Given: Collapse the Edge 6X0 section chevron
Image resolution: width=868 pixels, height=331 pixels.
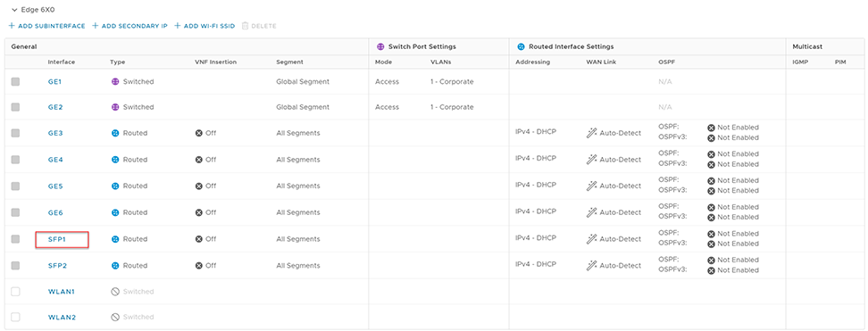Looking at the screenshot, I should [x=14, y=10].
